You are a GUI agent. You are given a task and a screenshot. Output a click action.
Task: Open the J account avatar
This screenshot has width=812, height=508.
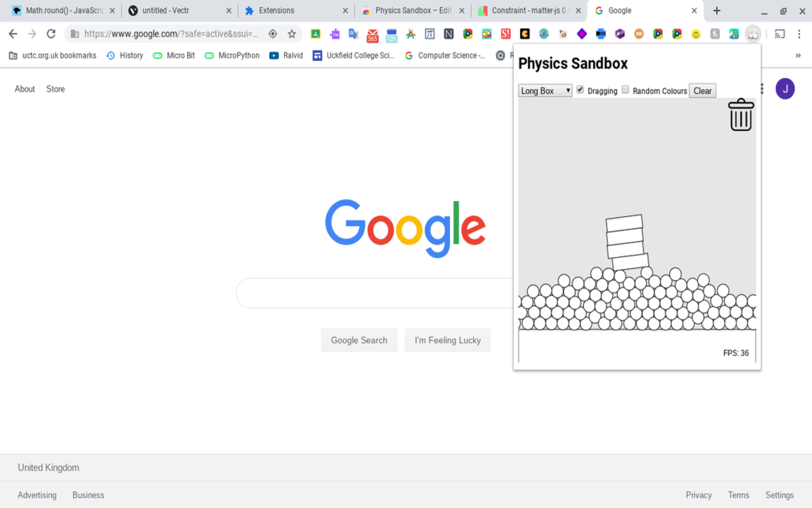point(785,89)
